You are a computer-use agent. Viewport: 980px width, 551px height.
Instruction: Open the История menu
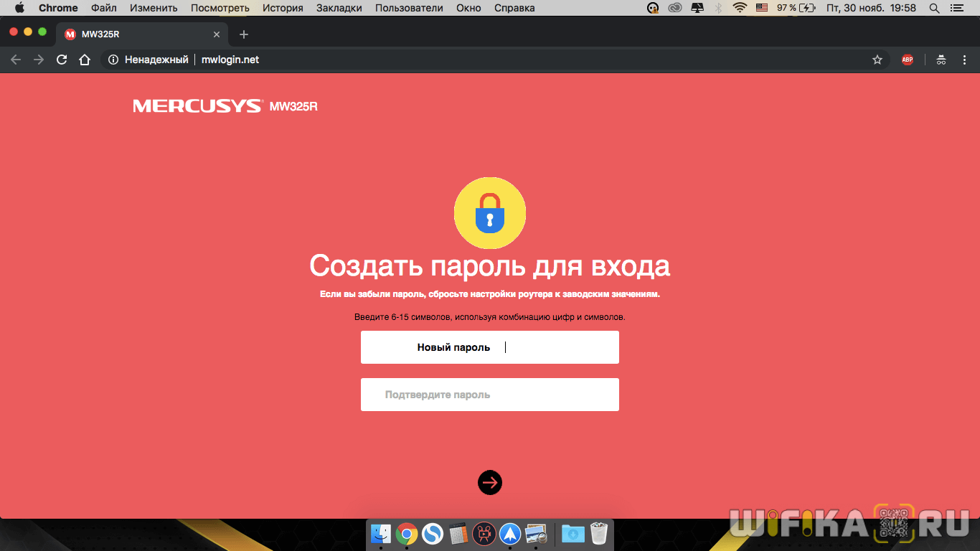pyautogui.click(x=283, y=9)
